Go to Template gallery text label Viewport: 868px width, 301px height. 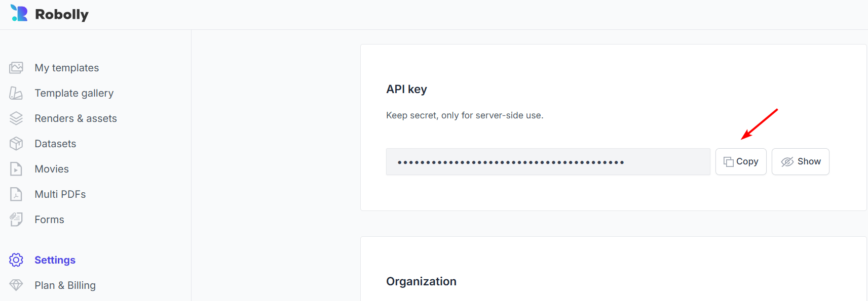[74, 93]
